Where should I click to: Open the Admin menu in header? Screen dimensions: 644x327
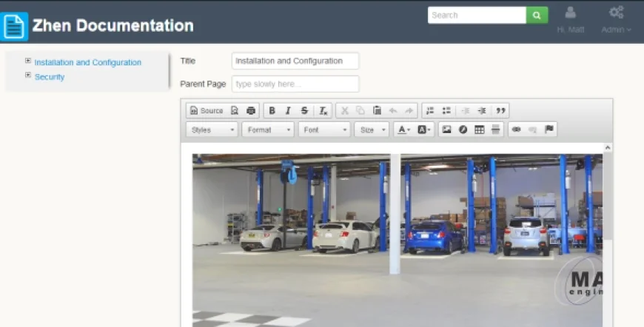[616, 21]
